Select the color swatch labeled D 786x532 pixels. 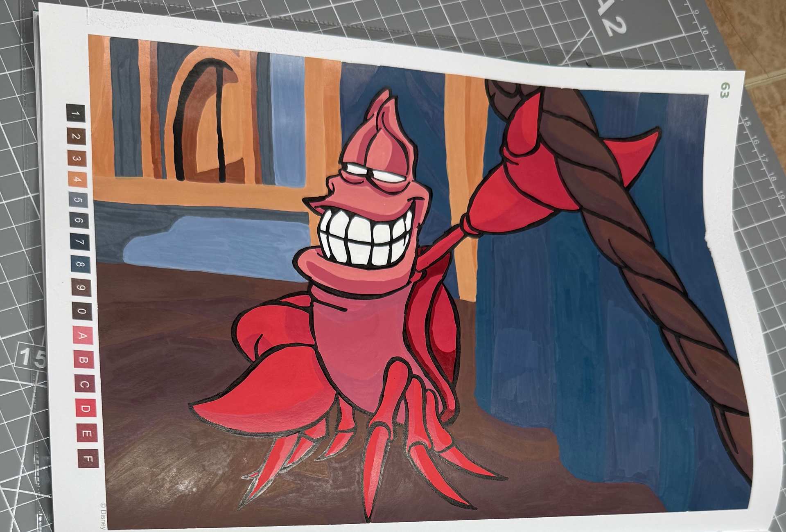[85, 408]
